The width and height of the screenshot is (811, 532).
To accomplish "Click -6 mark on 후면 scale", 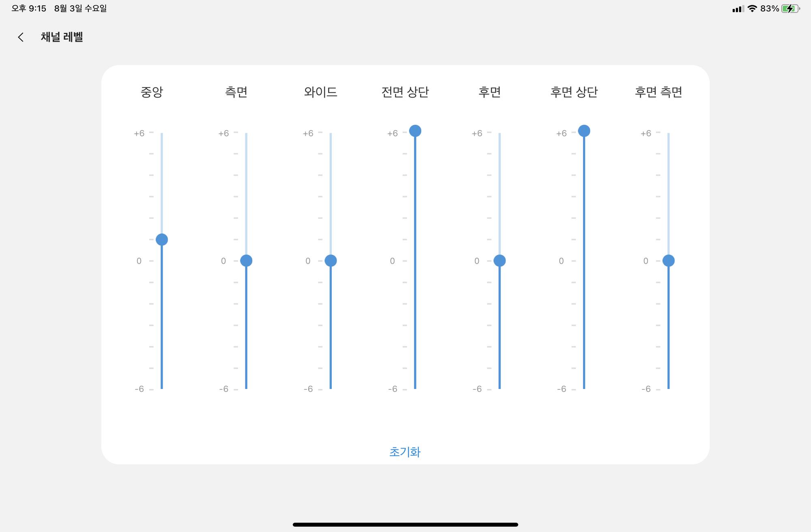I will pos(477,389).
